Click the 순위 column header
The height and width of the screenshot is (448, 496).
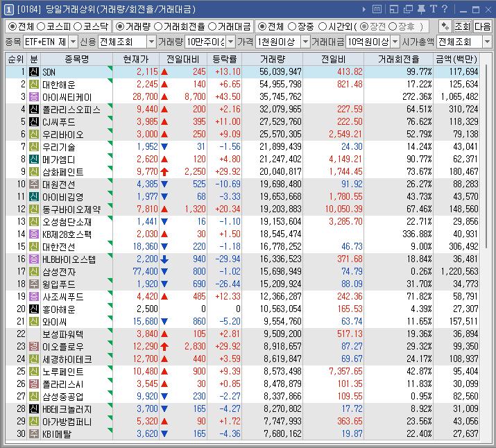click(x=16, y=59)
